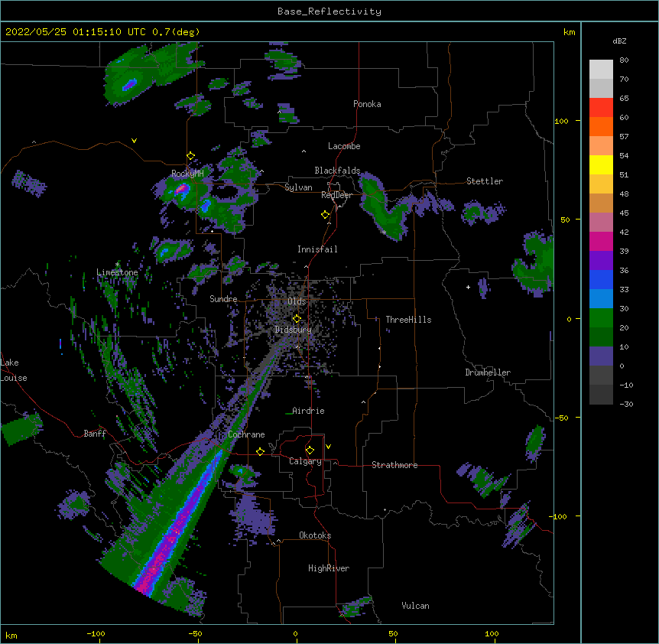This screenshot has width=659, height=644.
Task: Click the yellow diamond marker directly above Calgary label
Action: (310, 450)
